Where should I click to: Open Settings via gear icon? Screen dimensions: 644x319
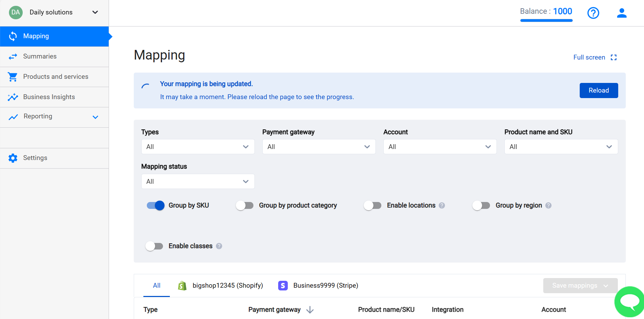pyautogui.click(x=13, y=158)
